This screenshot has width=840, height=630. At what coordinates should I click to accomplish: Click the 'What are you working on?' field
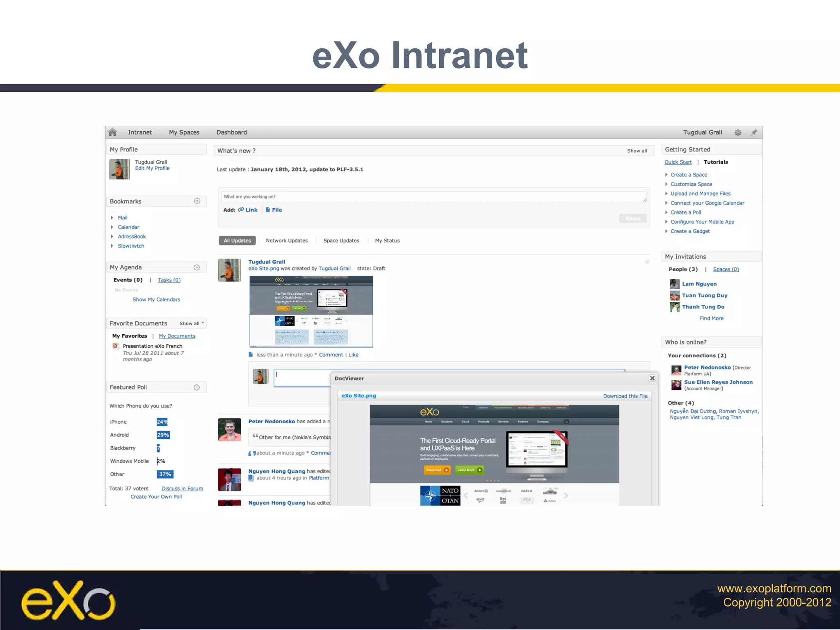click(x=434, y=196)
